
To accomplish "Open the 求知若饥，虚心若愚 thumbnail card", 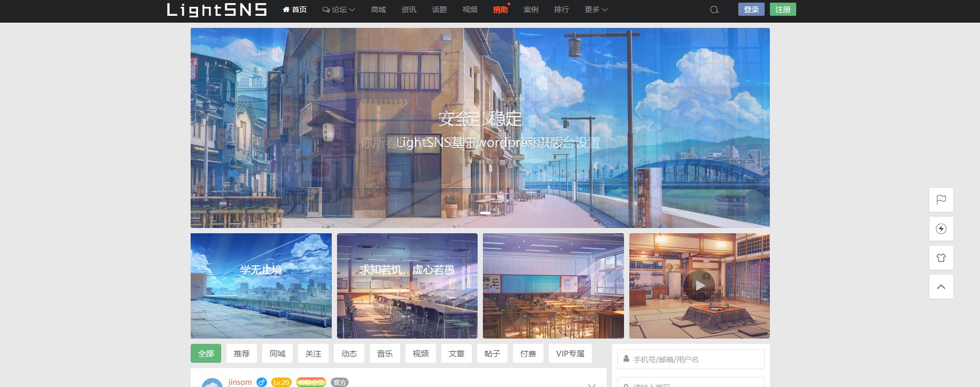I will click(407, 286).
